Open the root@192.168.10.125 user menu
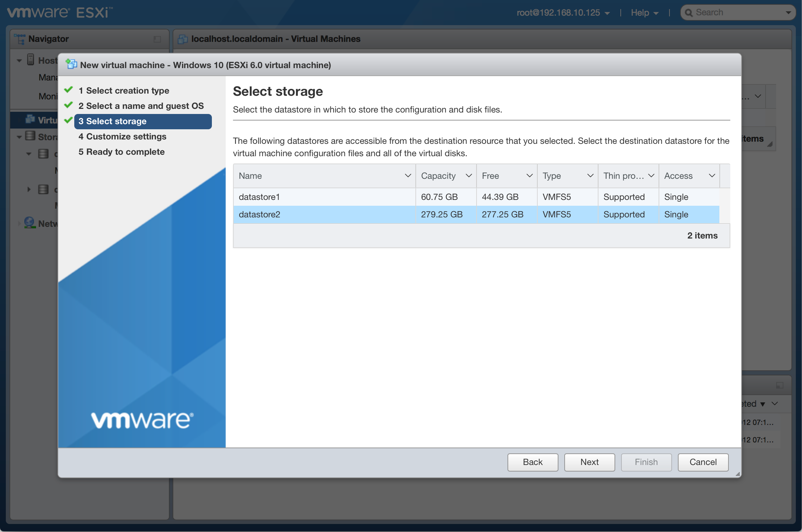This screenshot has width=802, height=532. point(563,13)
